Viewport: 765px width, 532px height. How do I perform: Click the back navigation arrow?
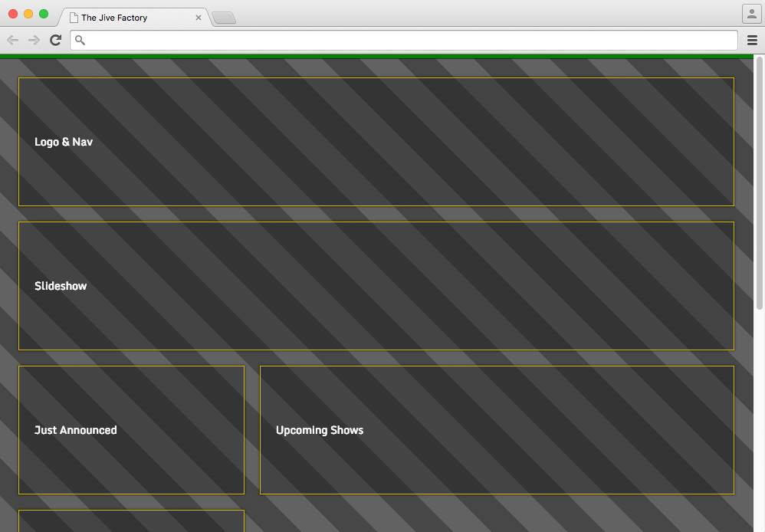click(12, 40)
